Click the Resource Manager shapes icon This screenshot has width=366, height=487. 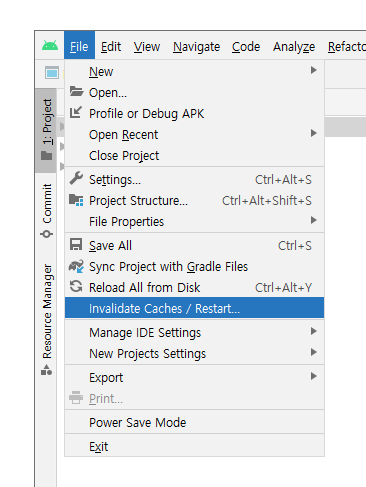[x=47, y=370]
